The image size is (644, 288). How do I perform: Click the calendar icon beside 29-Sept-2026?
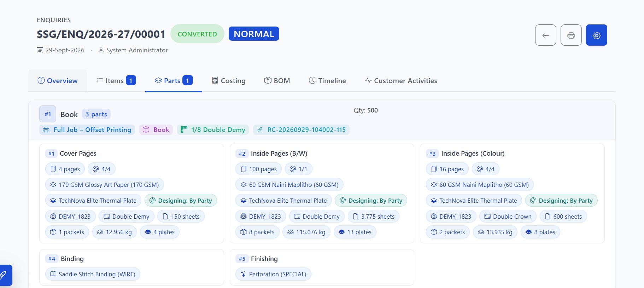click(40, 50)
